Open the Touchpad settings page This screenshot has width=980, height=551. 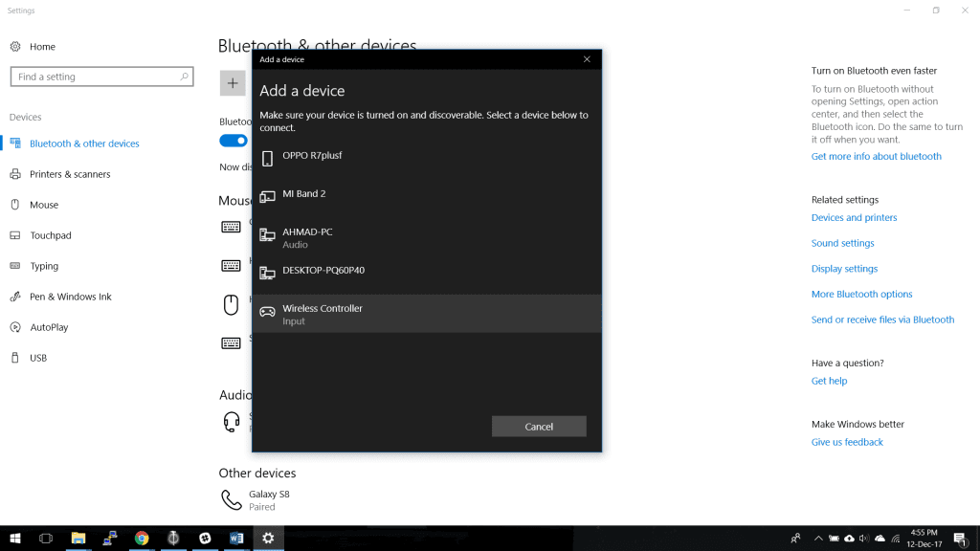point(51,235)
